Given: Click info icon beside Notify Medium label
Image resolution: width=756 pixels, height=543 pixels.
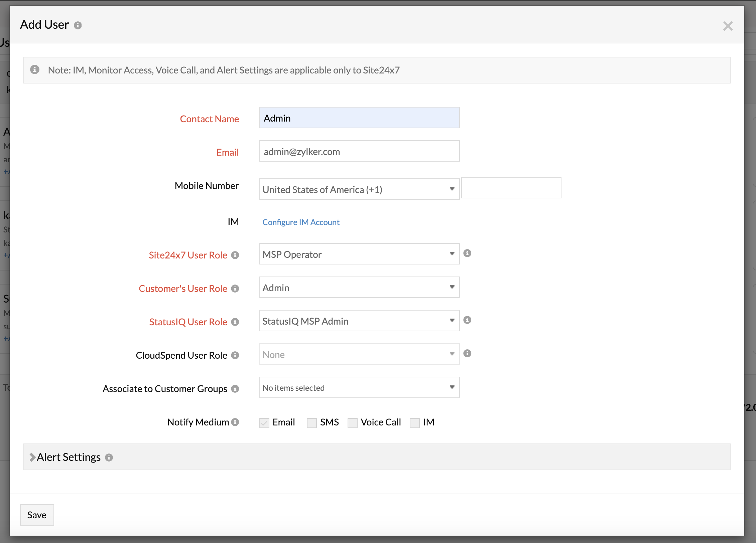Looking at the screenshot, I should pos(235,422).
